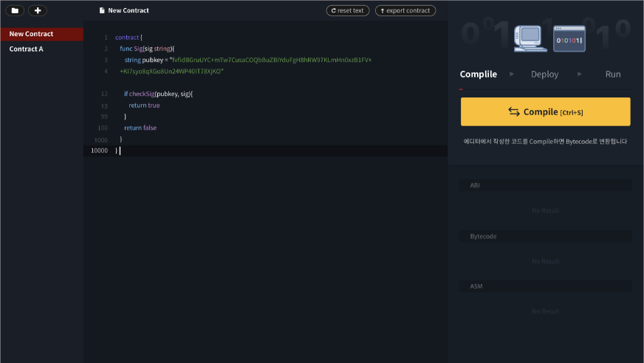The width and height of the screenshot is (644, 363).
Task: Click the yellow Compile button
Action: [545, 112]
